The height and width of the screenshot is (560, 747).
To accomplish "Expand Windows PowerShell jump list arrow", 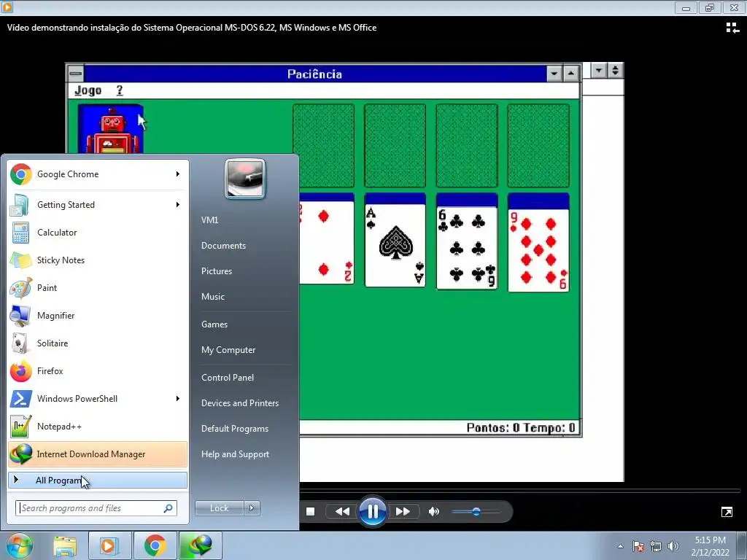I will [178, 399].
